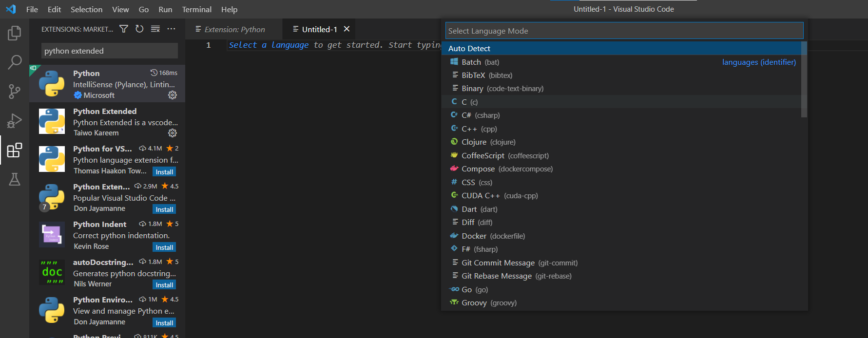Open the Source Control view
Image resolution: width=868 pixels, height=338 pixels.
(x=15, y=91)
